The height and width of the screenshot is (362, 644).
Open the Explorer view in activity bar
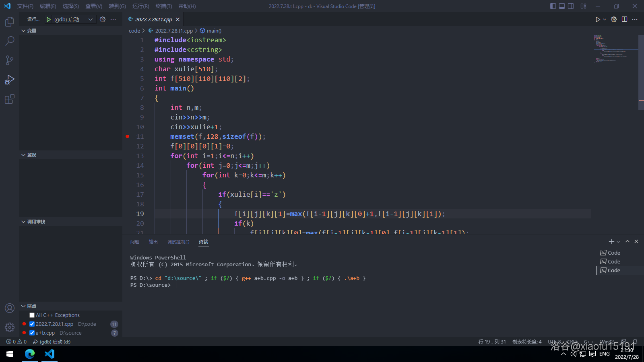point(10,21)
